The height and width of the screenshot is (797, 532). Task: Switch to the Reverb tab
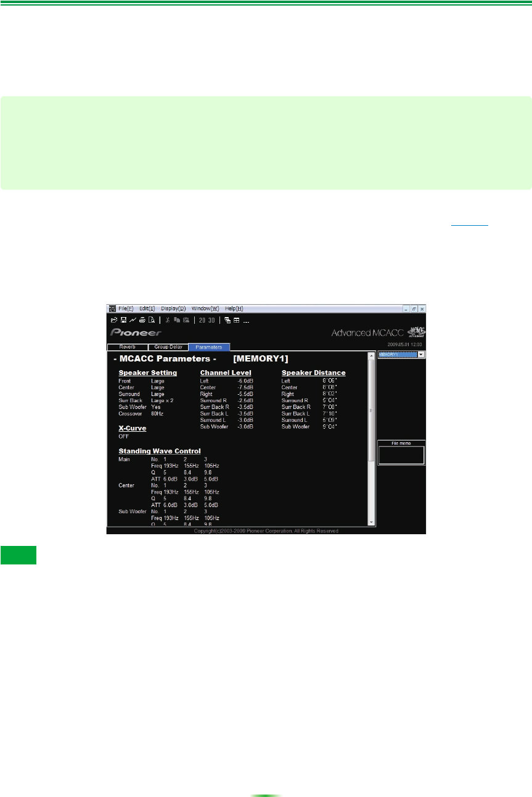click(127, 347)
